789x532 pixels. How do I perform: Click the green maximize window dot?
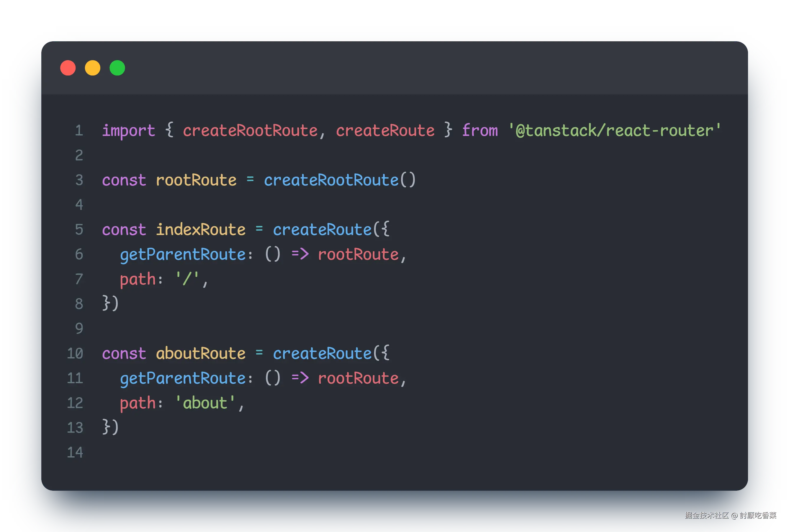[x=117, y=68]
